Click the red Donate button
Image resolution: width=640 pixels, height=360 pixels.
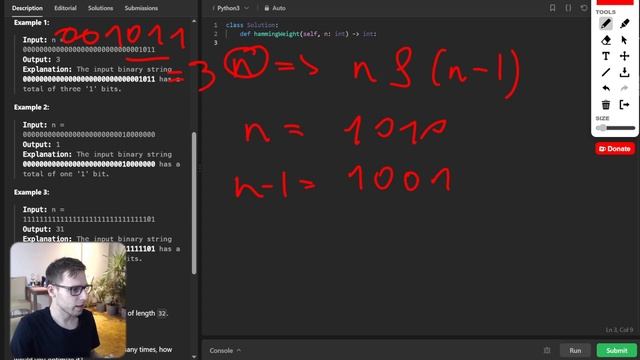coord(615,149)
